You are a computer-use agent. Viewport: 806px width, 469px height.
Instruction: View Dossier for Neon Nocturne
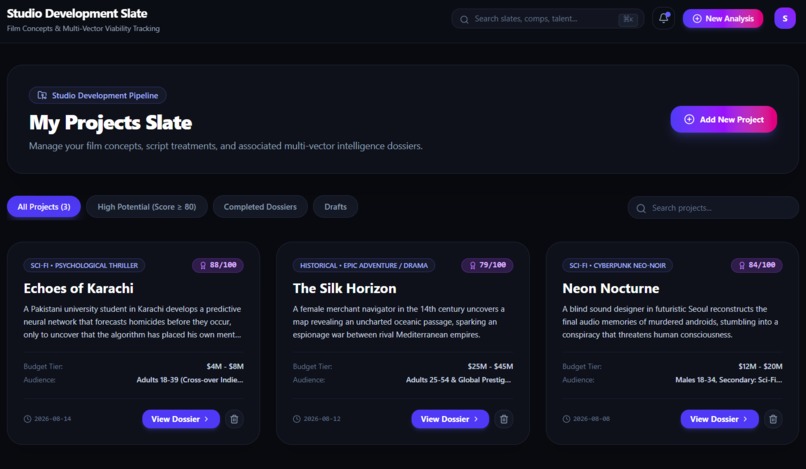(x=720, y=419)
